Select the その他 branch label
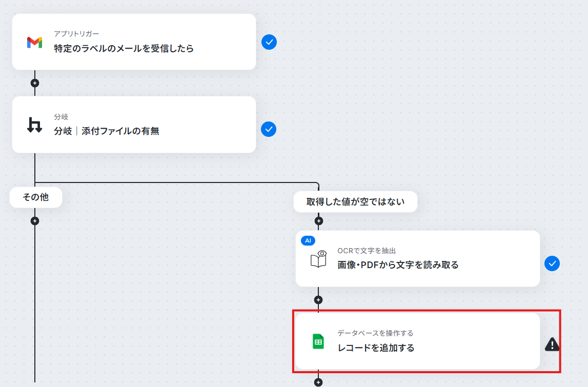Screen dimensions: 588x387 coord(36,197)
